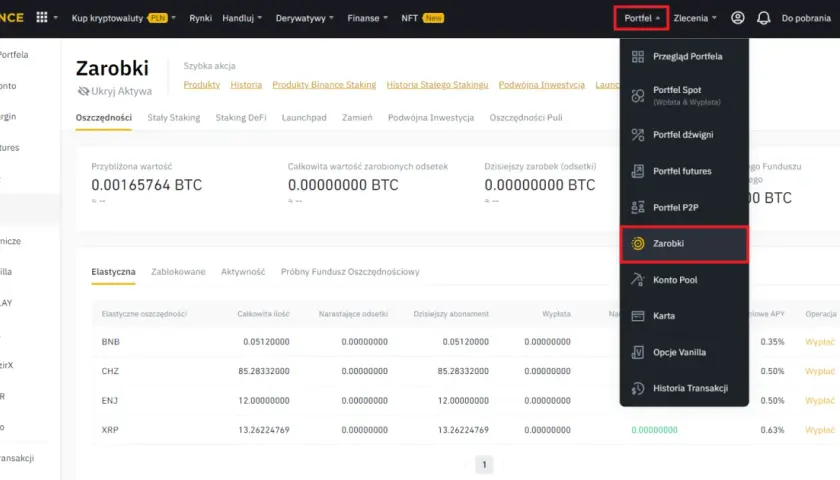Switch to Oszczędności tab

coord(103,118)
